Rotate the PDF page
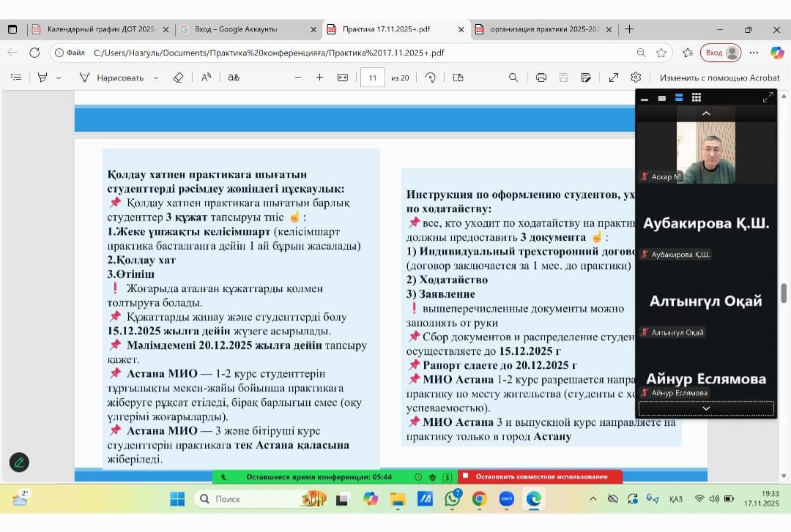This screenshot has height=532, width=791. click(431, 78)
